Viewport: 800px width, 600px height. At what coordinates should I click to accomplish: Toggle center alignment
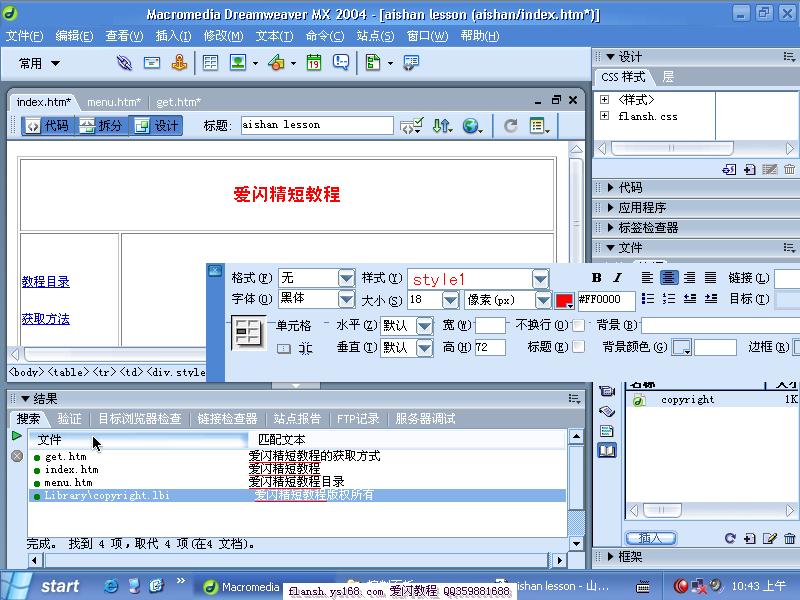pyautogui.click(x=668, y=278)
